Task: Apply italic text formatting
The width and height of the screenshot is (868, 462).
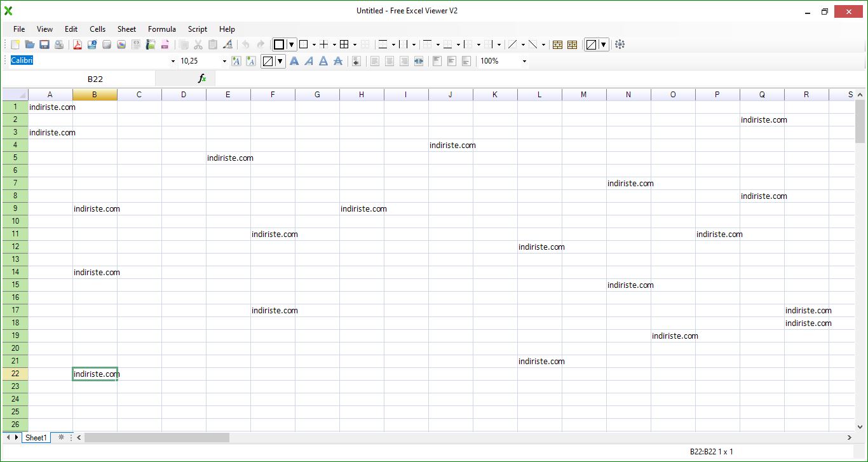Action: [x=309, y=61]
